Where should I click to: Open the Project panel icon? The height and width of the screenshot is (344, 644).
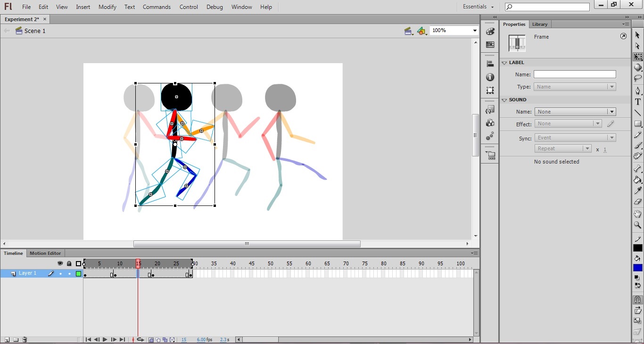(x=490, y=155)
